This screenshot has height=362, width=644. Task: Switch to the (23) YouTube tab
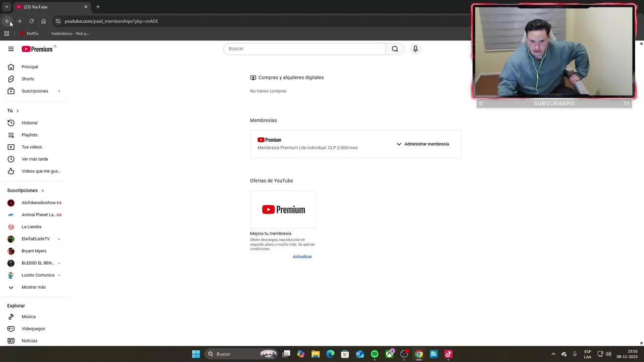52,7
